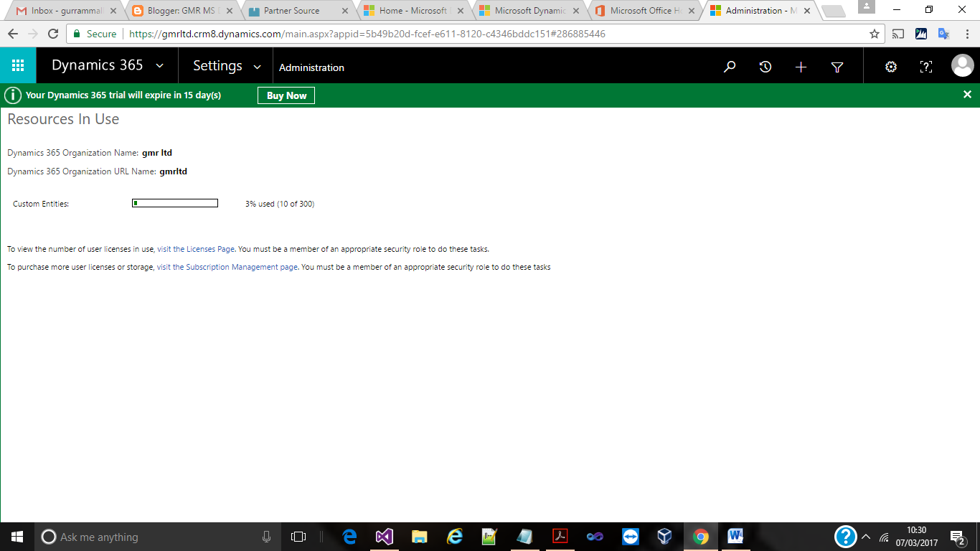980x551 pixels.
Task: Open visit the Subscription Management page link
Action: (x=227, y=267)
